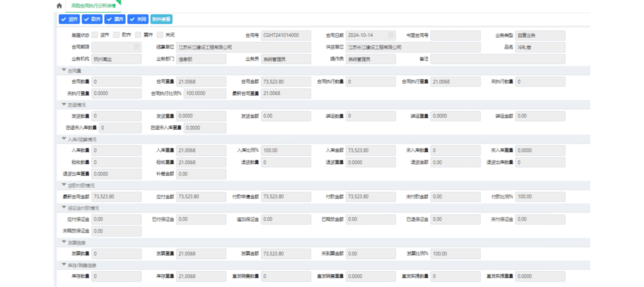Open the calendar icon in 合同期限 field
The image size is (644, 287).
[136, 47]
